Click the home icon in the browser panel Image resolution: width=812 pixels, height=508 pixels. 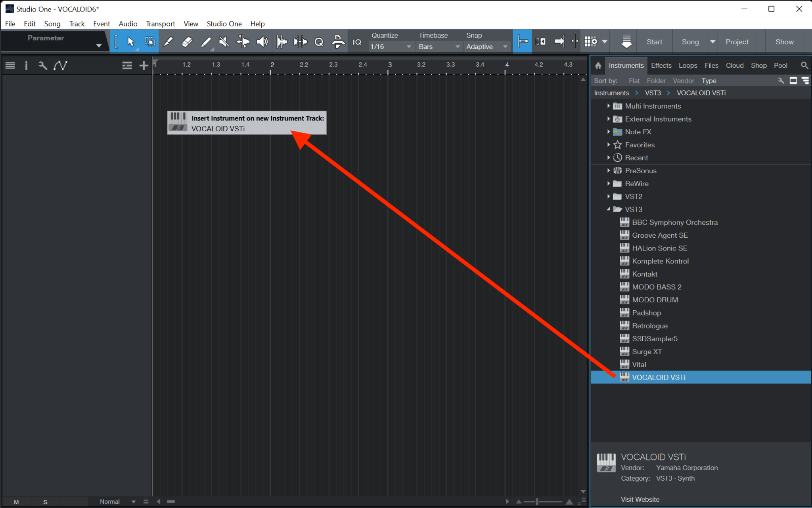pyautogui.click(x=598, y=65)
